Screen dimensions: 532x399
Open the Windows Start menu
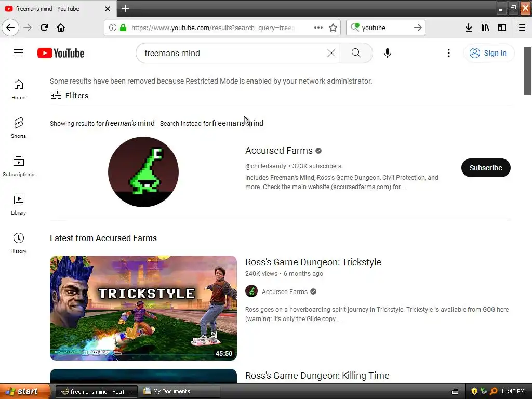(x=24, y=391)
